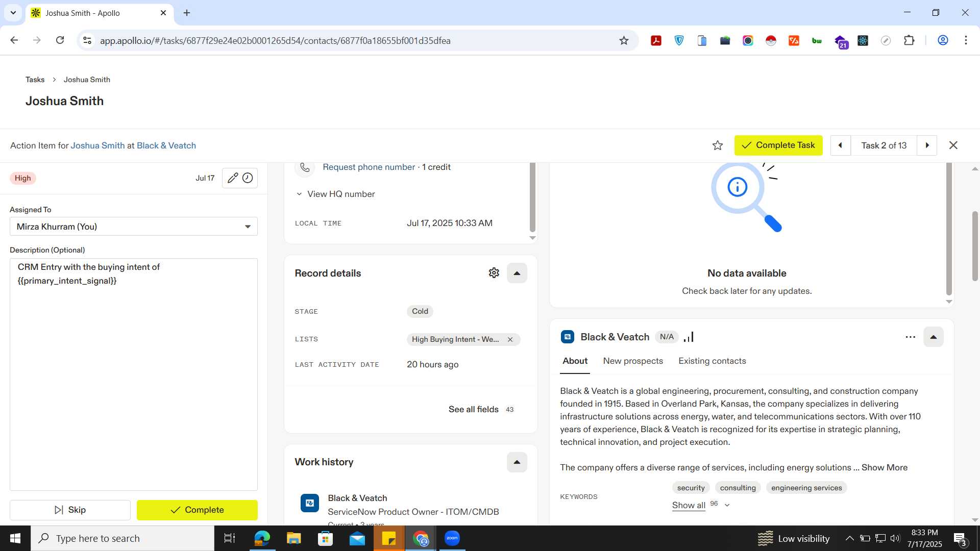Open the browser Extensions puzzle icon
The image size is (980, 551).
909,40
